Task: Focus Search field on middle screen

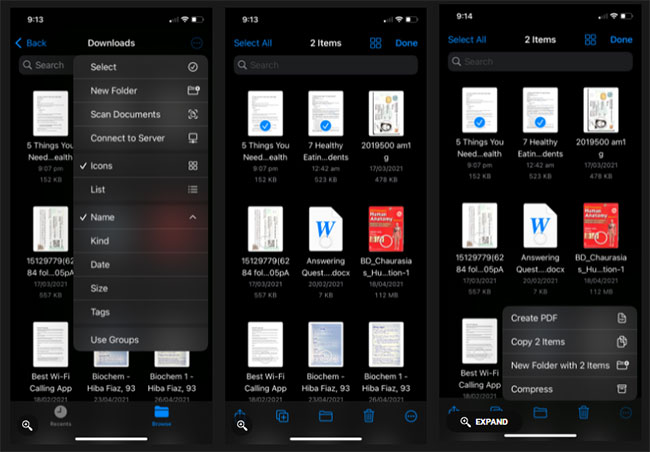Action: click(x=326, y=65)
